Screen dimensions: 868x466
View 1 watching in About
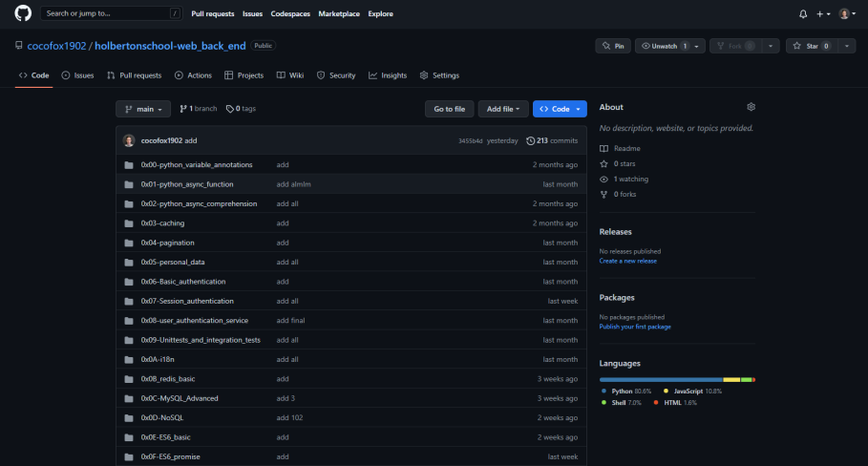[624, 179]
